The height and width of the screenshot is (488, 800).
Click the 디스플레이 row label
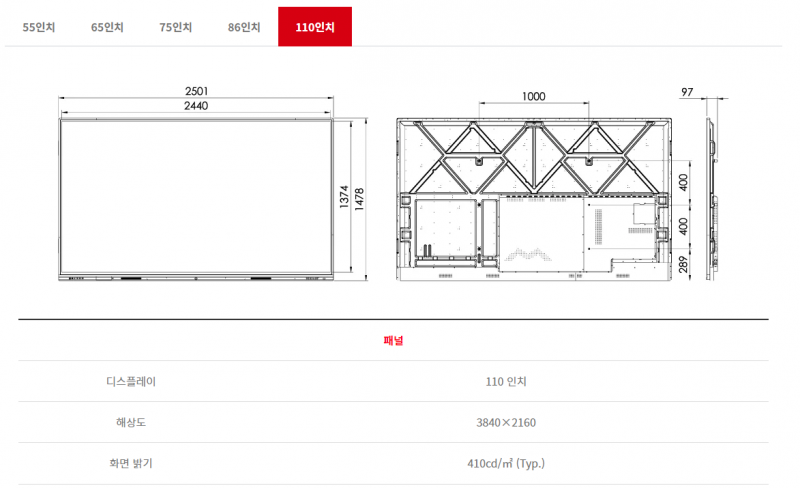pyautogui.click(x=131, y=381)
